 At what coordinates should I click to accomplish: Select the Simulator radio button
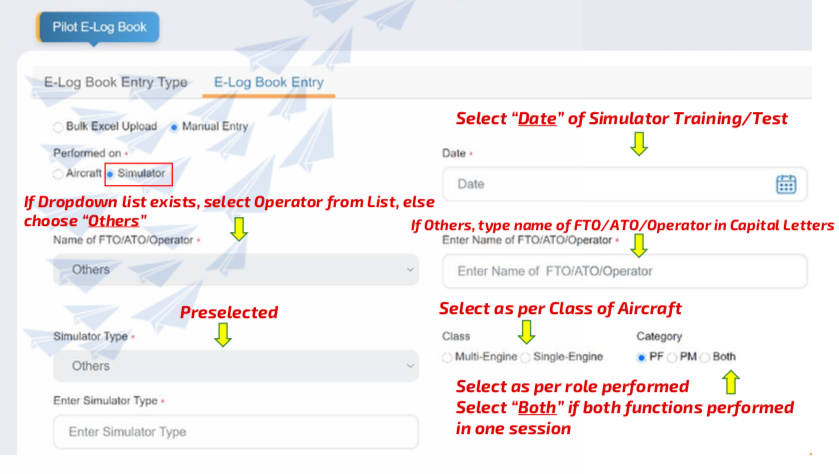[x=110, y=174]
